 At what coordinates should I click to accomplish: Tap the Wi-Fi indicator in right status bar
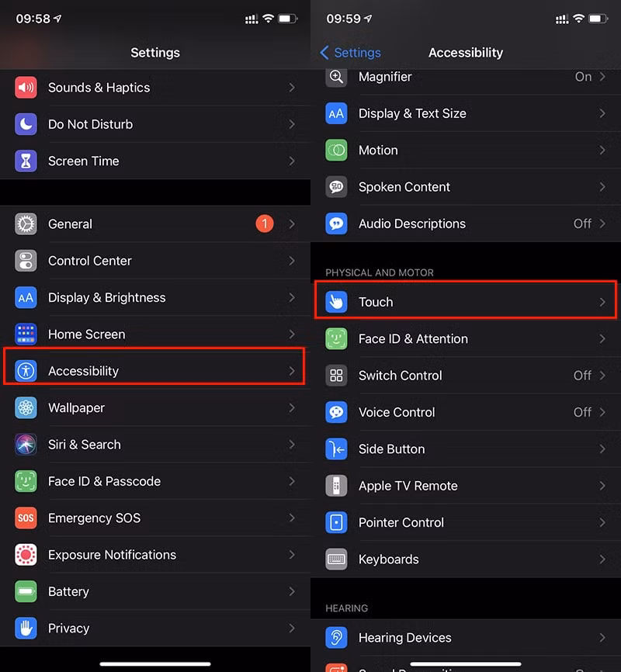[578, 18]
